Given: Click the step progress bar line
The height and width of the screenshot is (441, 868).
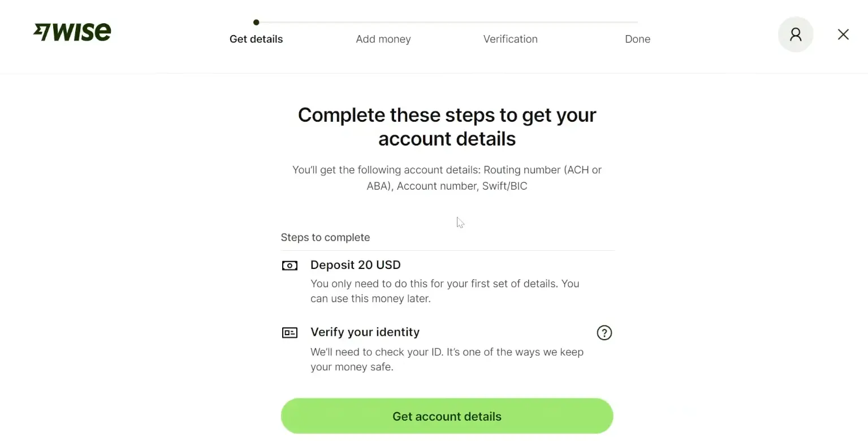Looking at the screenshot, I should coord(447,23).
